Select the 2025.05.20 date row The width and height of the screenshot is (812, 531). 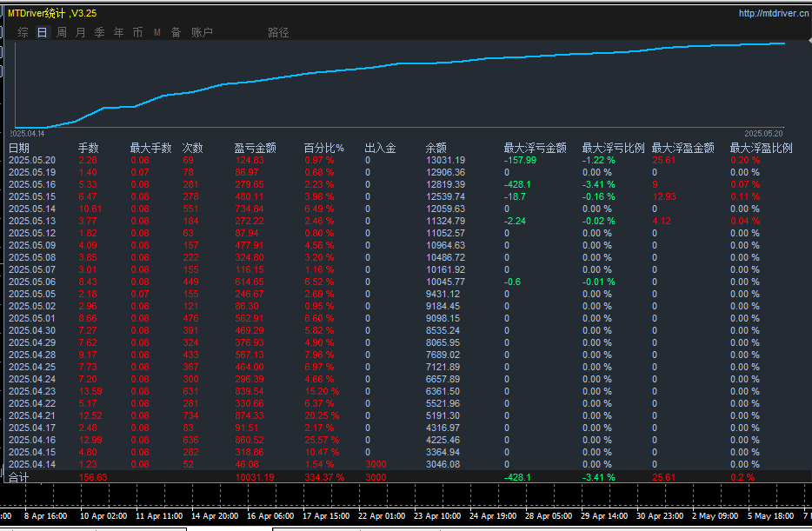(32, 160)
